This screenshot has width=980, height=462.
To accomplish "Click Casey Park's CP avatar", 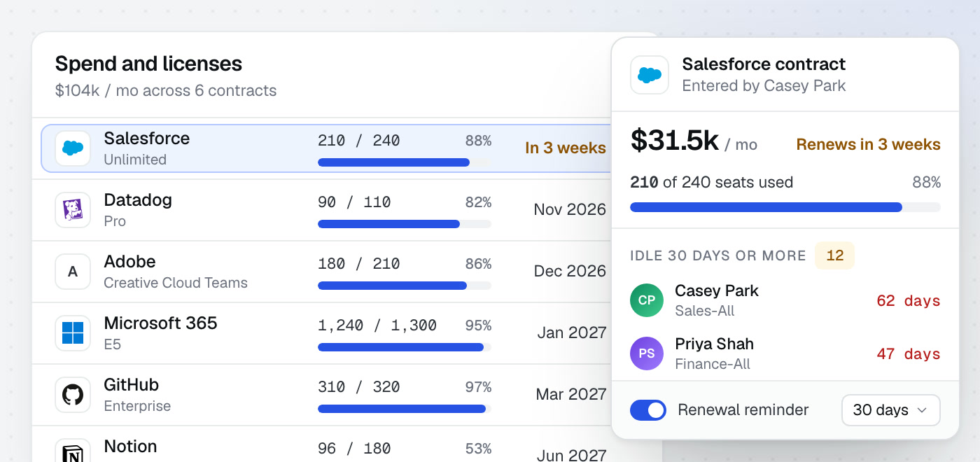I will pyautogui.click(x=647, y=300).
